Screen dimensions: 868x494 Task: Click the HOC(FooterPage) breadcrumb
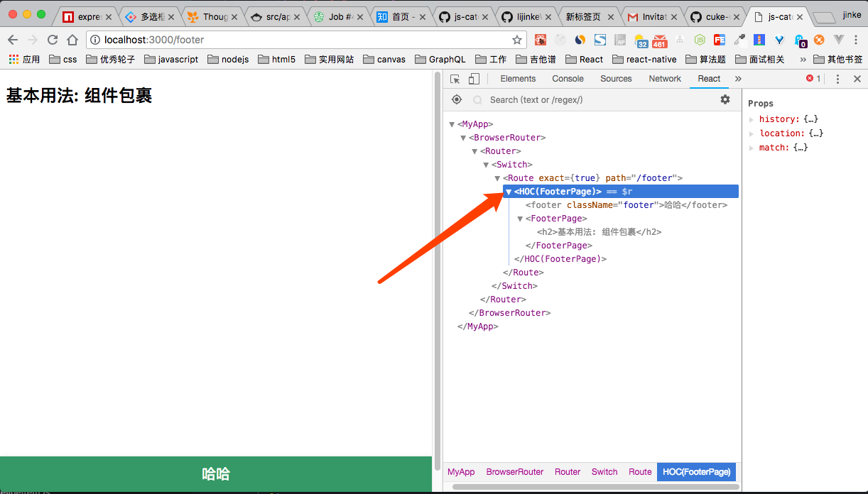[x=697, y=472]
